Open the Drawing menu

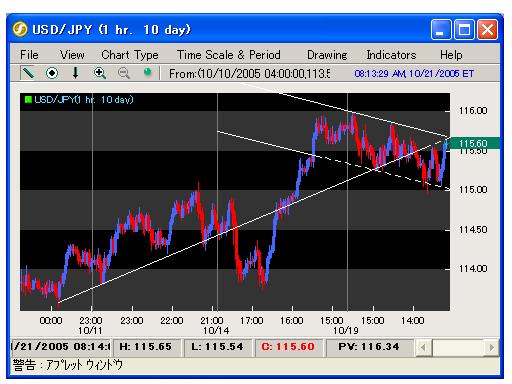[x=327, y=55]
